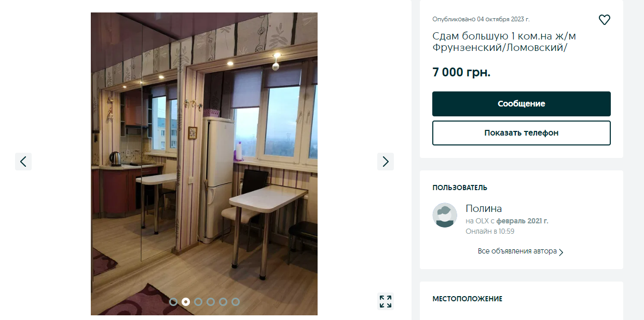Go to previous photo with left arrow

point(23,162)
